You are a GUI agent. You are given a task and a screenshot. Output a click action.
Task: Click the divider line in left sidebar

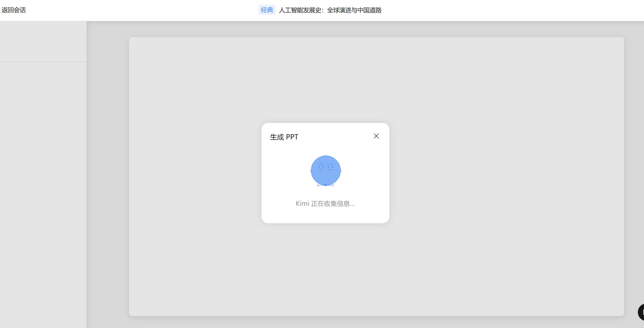(43, 61)
